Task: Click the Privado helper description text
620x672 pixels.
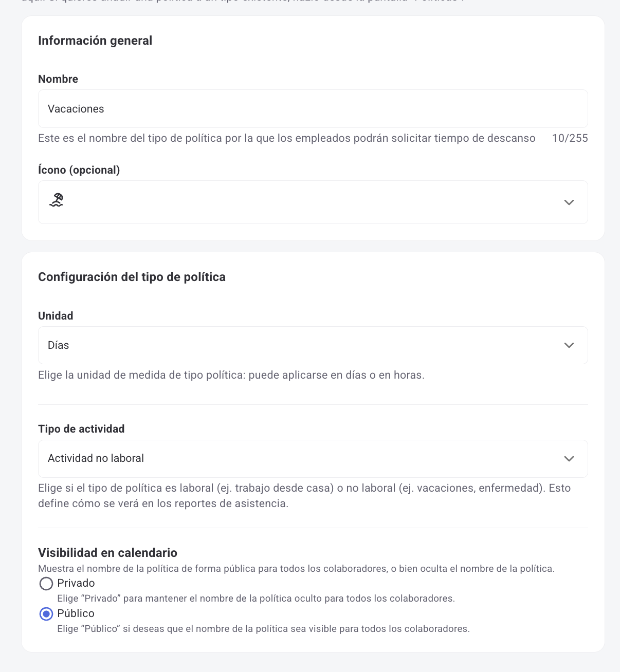Action: (256, 599)
